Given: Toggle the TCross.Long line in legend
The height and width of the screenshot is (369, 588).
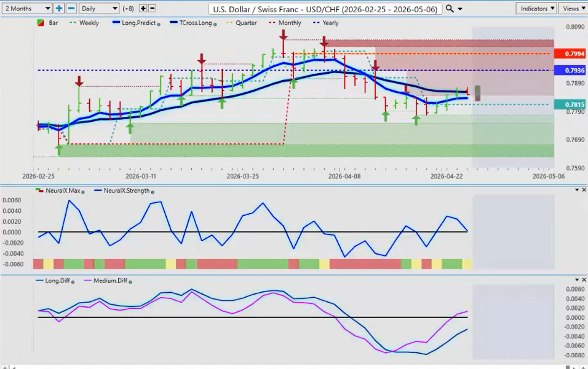Looking at the screenshot, I should coord(191,23).
